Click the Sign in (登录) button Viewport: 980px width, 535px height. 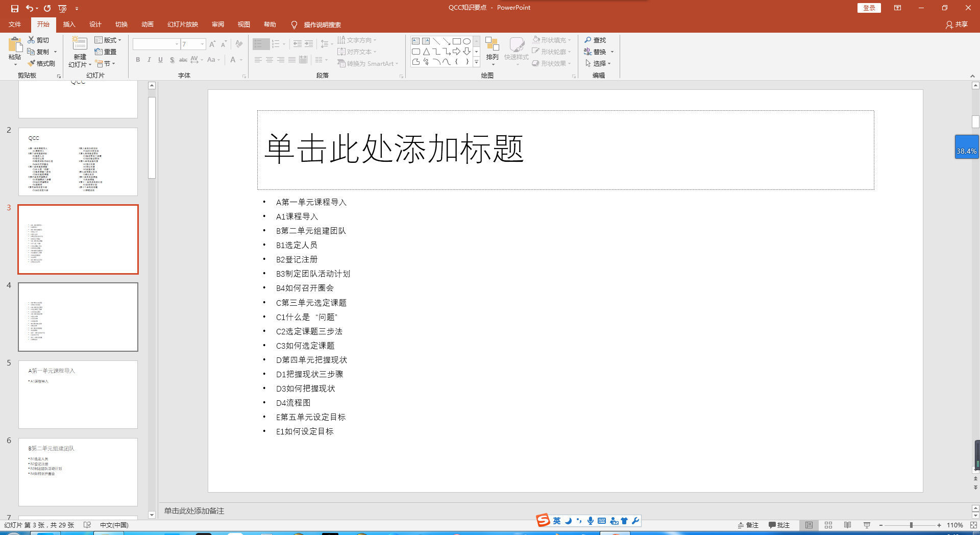[869, 8]
